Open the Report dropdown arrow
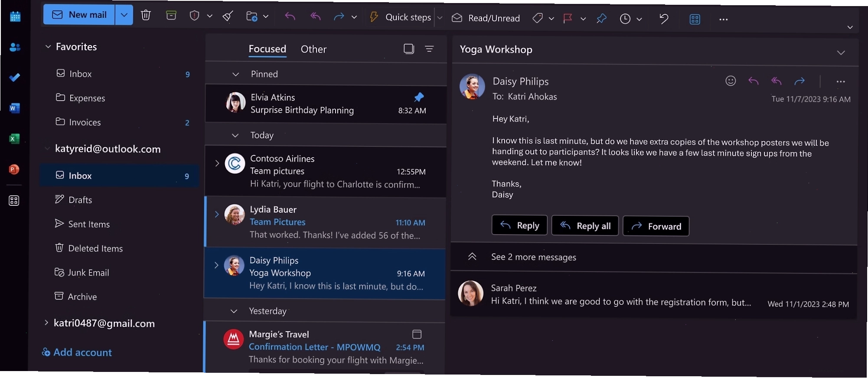The image size is (868, 378). pyautogui.click(x=210, y=16)
